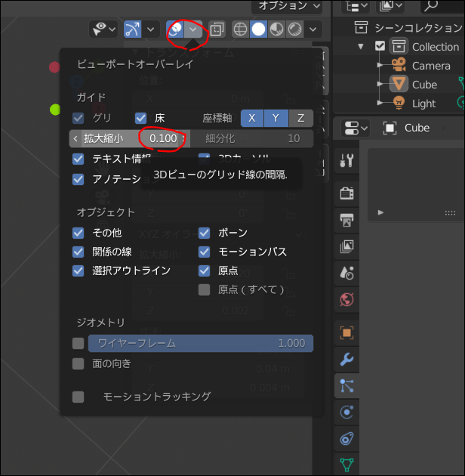Toggle the Collection exclude checkbox
465x476 pixels.
click(380, 46)
